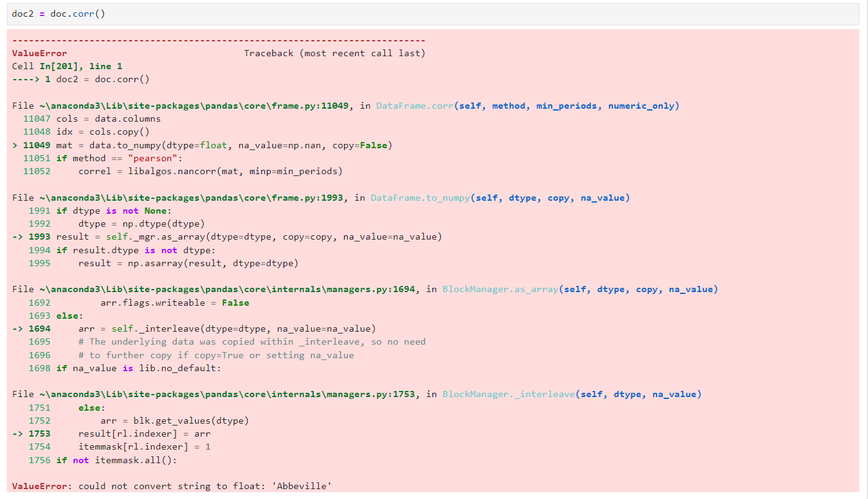Click line 11047 'cols = data.columns'
Image resolution: width=868 pixels, height=499 pixels.
[x=91, y=119]
